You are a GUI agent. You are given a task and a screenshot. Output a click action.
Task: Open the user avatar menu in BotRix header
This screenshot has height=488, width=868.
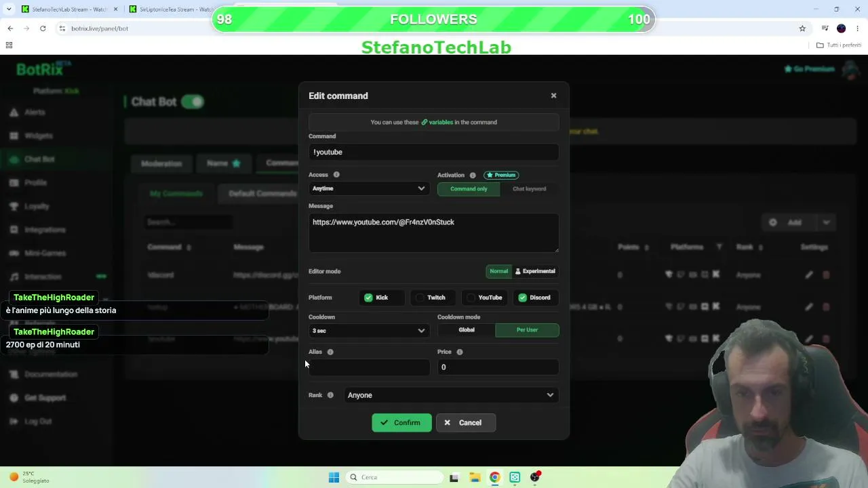[x=850, y=69]
